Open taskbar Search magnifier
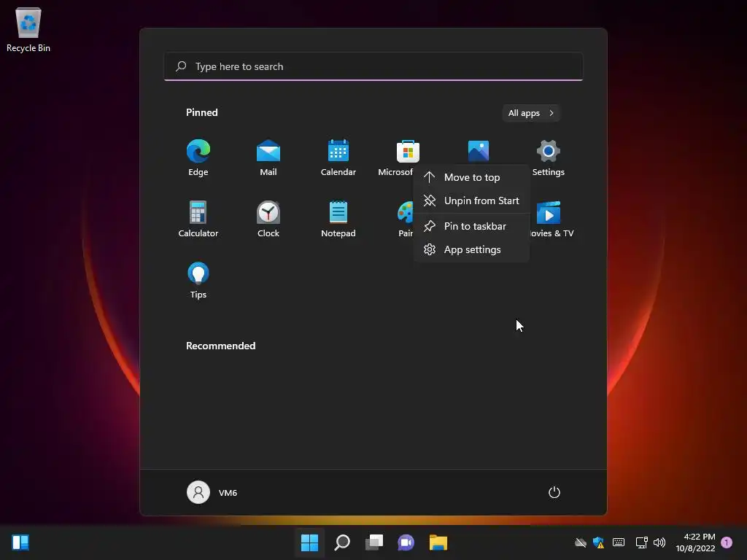Image resolution: width=747 pixels, height=560 pixels. point(342,542)
